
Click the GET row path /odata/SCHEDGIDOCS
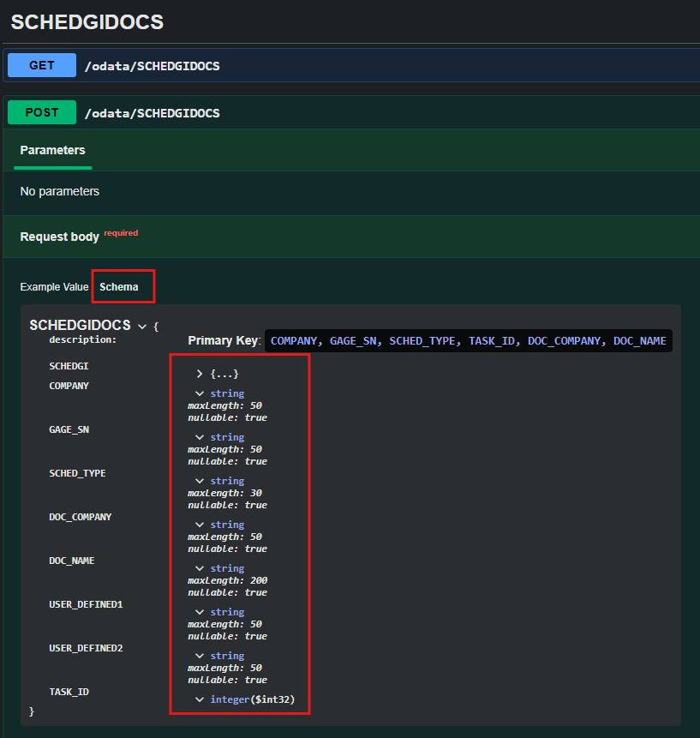tap(152, 66)
